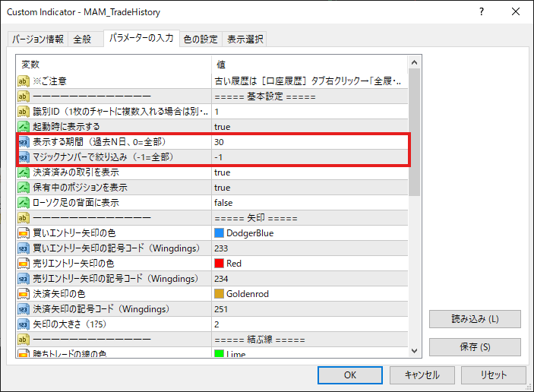Click the 決済矢印の色 label

tap(59, 293)
